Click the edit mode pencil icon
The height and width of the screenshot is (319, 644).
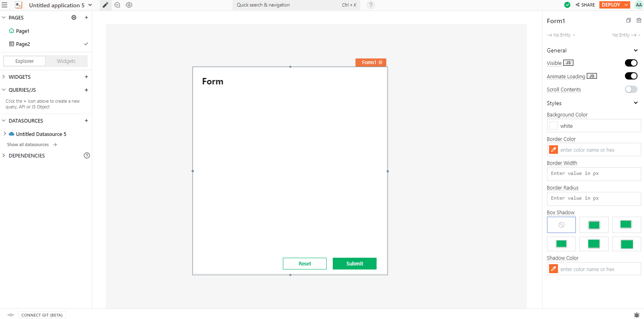click(106, 5)
